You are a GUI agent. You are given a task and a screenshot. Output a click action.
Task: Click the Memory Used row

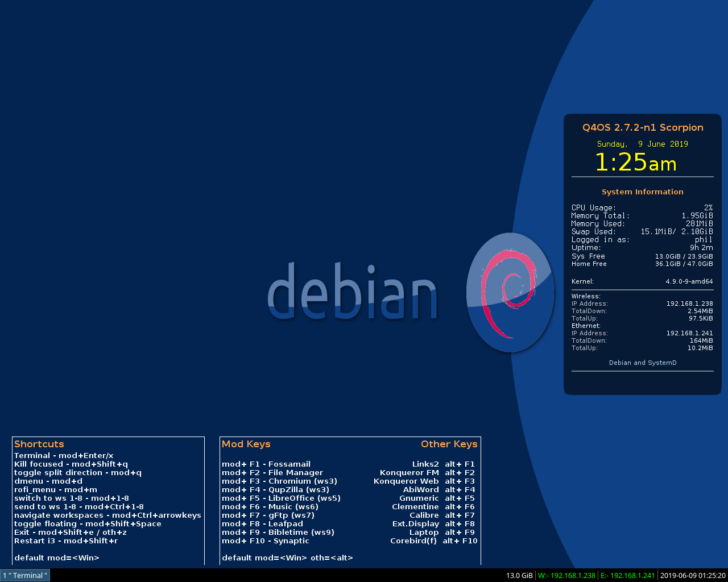click(642, 223)
